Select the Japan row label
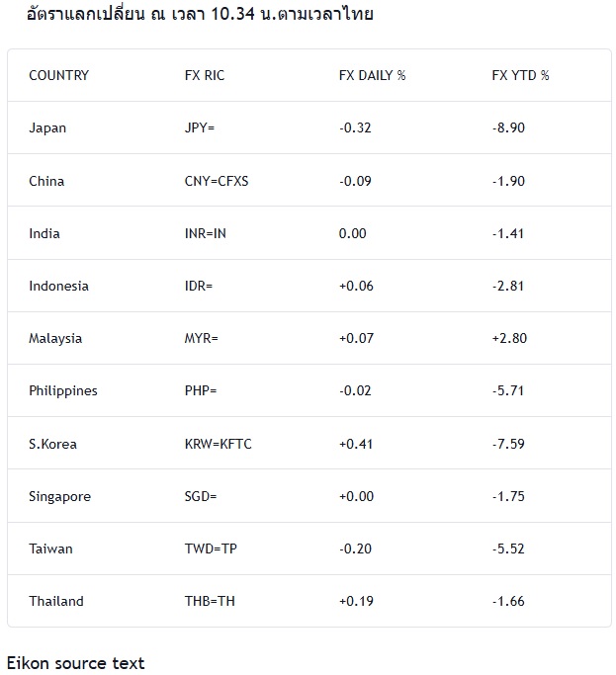The width and height of the screenshot is (616, 675). 47,127
